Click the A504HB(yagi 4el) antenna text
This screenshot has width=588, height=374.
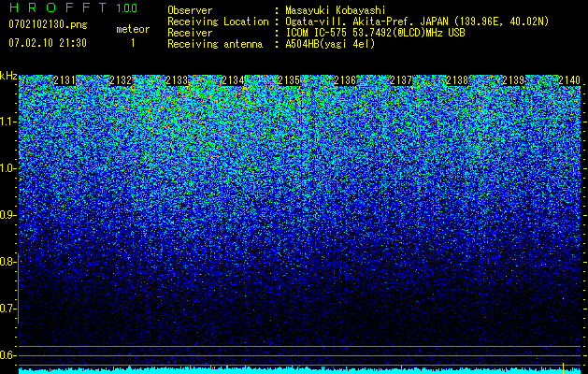point(330,44)
